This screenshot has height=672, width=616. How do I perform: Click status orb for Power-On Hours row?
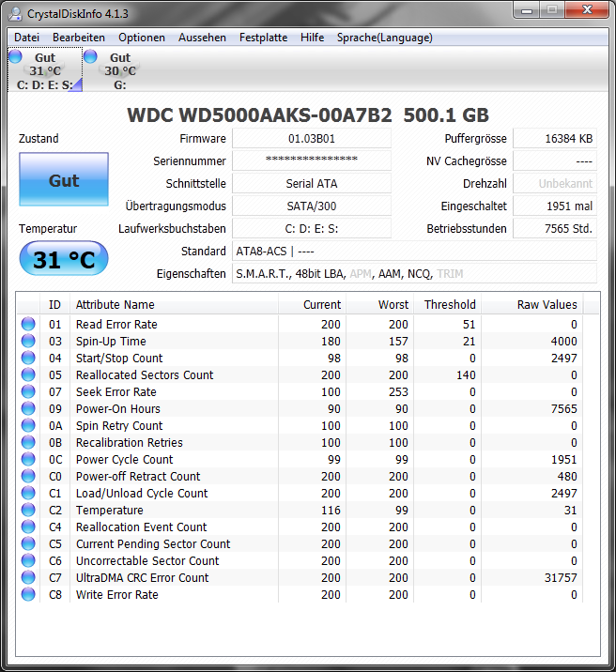[x=28, y=408]
